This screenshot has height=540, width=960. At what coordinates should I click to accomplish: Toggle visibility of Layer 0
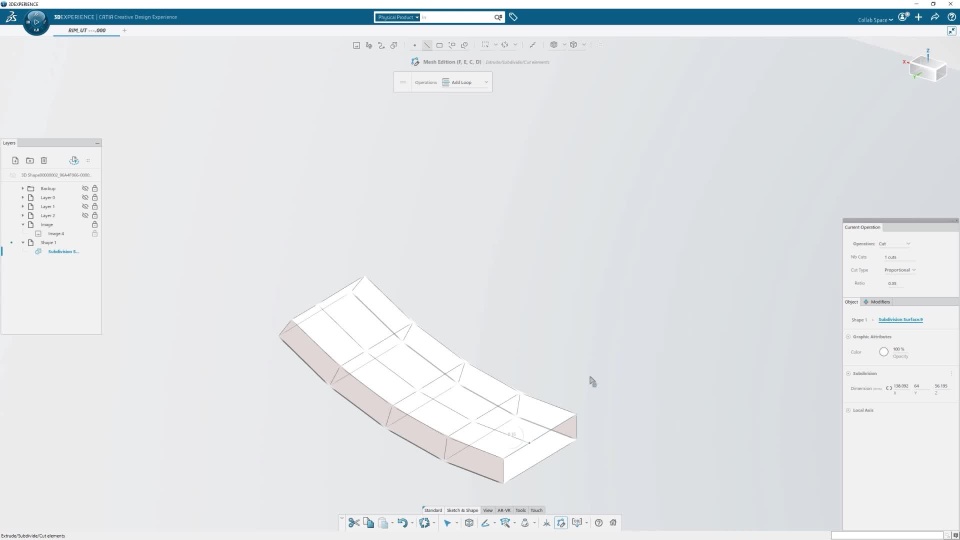(85, 197)
